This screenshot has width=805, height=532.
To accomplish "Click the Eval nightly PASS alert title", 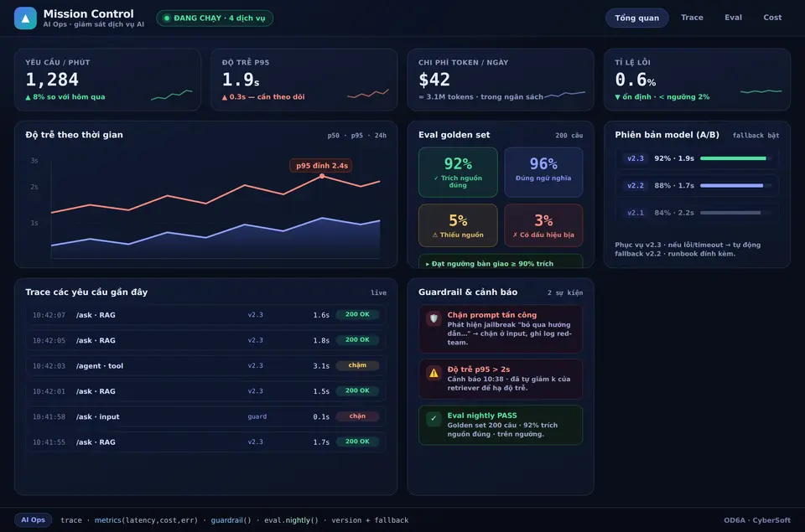I will (x=481, y=416).
